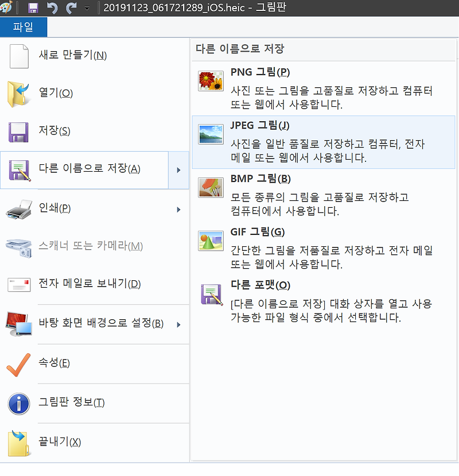The image size is (459, 476).
Task: Open the 파일 tab
Action: pos(24,27)
